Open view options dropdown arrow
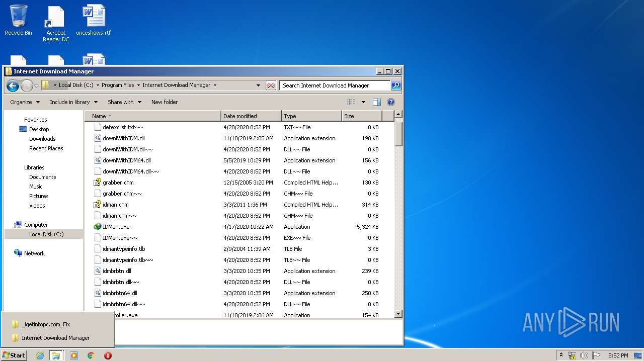The height and width of the screenshot is (362, 644). click(363, 102)
